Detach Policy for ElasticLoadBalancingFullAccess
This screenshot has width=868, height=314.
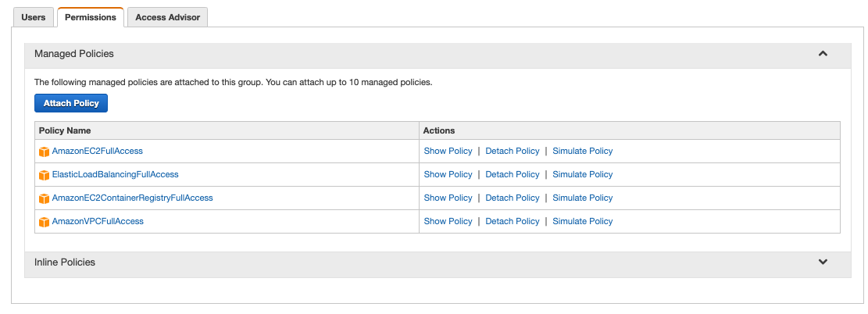(512, 174)
